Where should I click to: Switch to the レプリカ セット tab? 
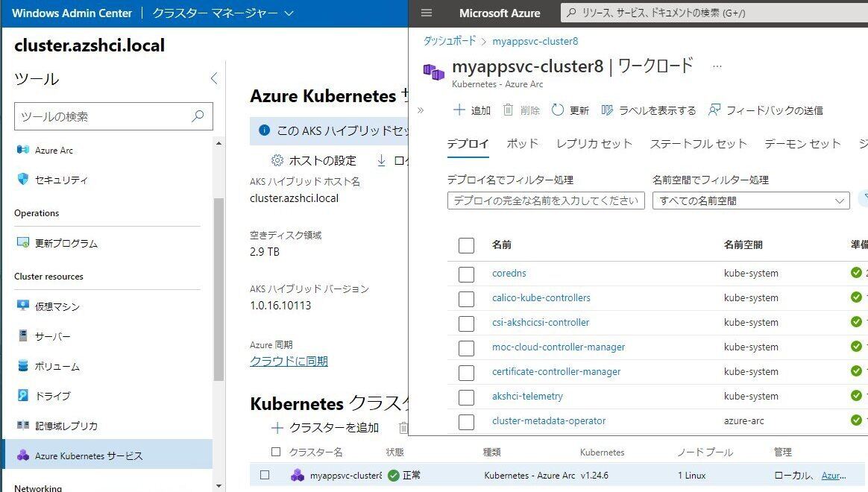click(x=594, y=144)
